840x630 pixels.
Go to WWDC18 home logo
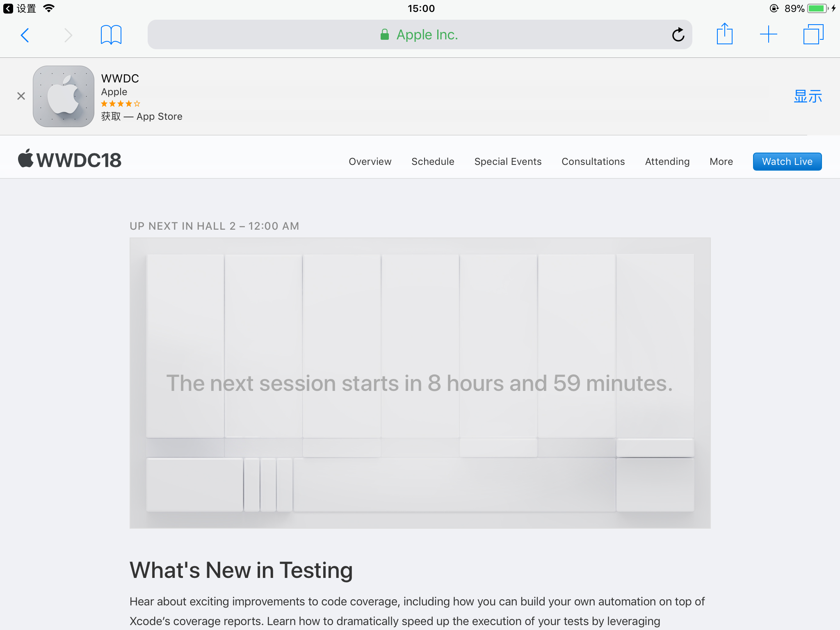tap(70, 160)
